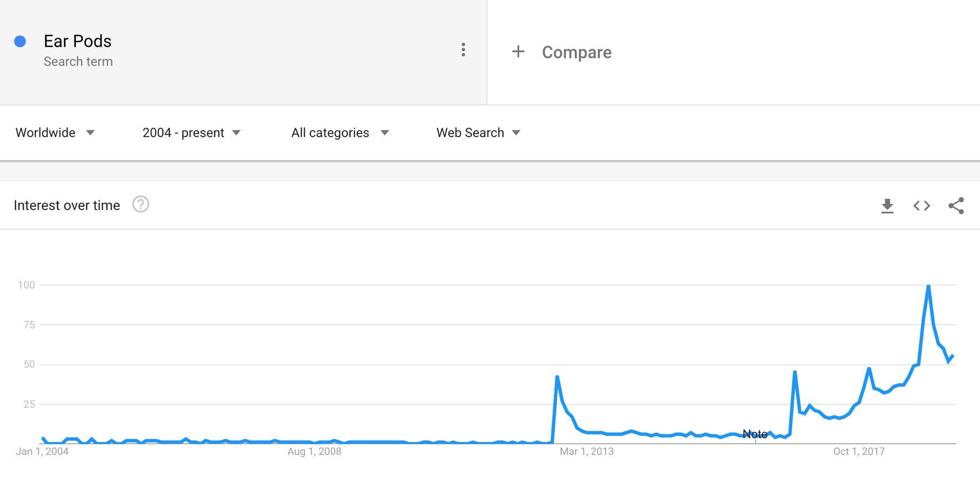Click the Interest over time heading
The width and height of the screenshot is (980, 492).
[67, 206]
